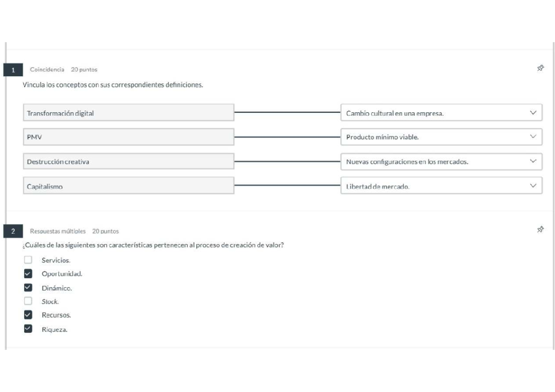Click the 'Coincidencia' question type label
Screen dimensions: 555x392
[x=47, y=69]
